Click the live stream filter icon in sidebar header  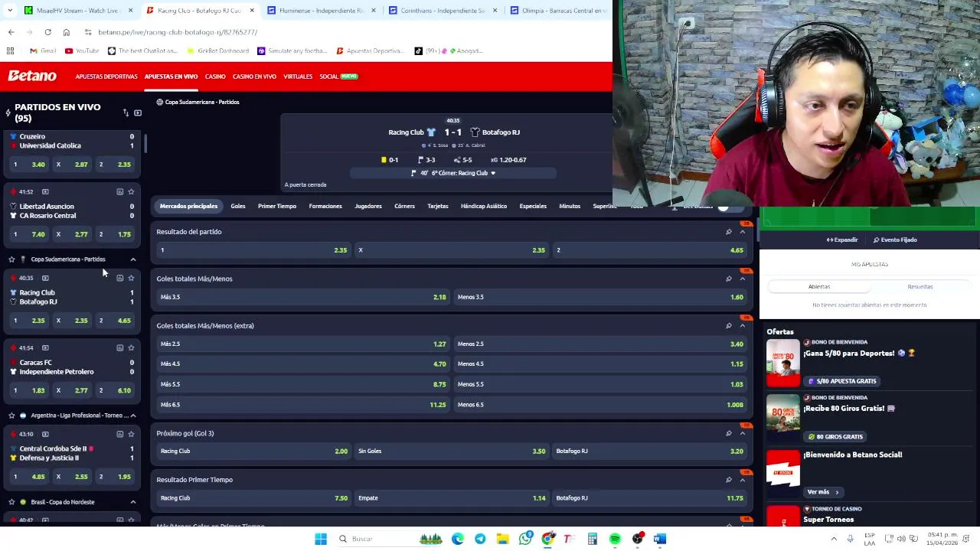point(138,112)
